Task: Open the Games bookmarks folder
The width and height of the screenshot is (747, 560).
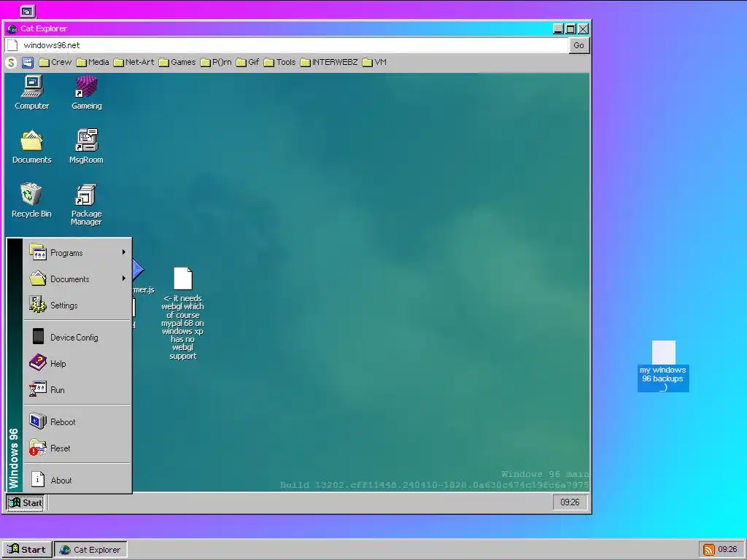Action: [x=177, y=63]
